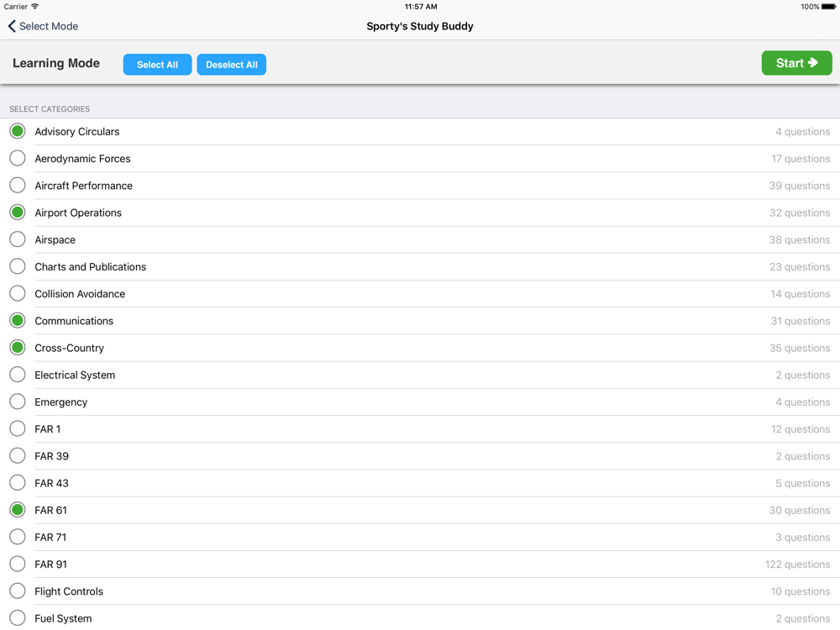The image size is (840, 630).
Task: Click the Airport Operations label
Action: [78, 213]
